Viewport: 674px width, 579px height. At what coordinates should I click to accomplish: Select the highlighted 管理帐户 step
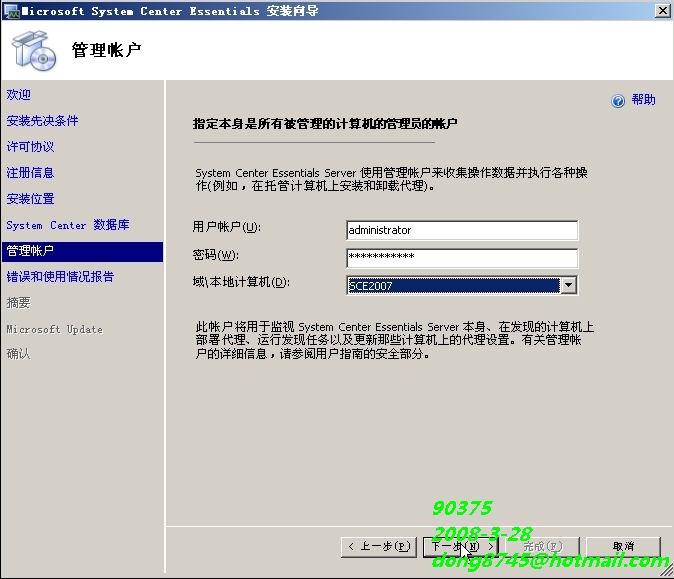pyautogui.click(x=83, y=251)
